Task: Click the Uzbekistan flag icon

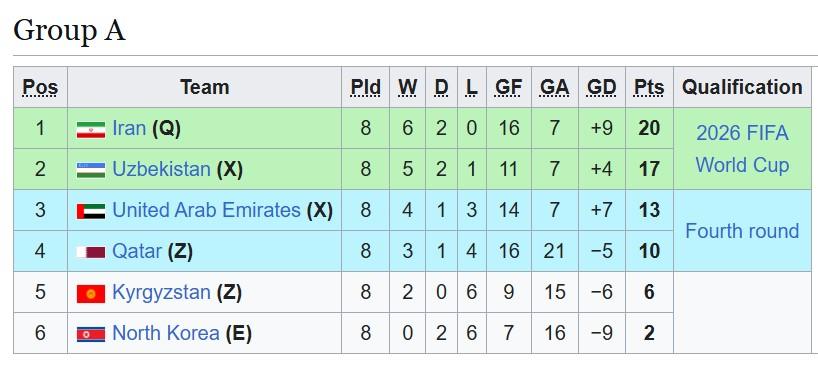Action: [x=91, y=170]
